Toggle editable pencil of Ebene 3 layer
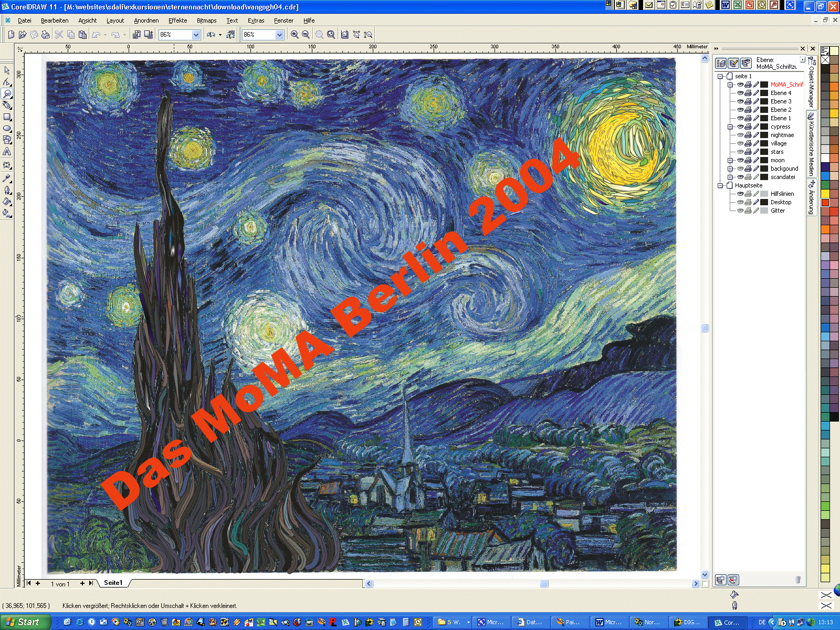Image resolution: width=840 pixels, height=630 pixels. pyautogui.click(x=756, y=101)
